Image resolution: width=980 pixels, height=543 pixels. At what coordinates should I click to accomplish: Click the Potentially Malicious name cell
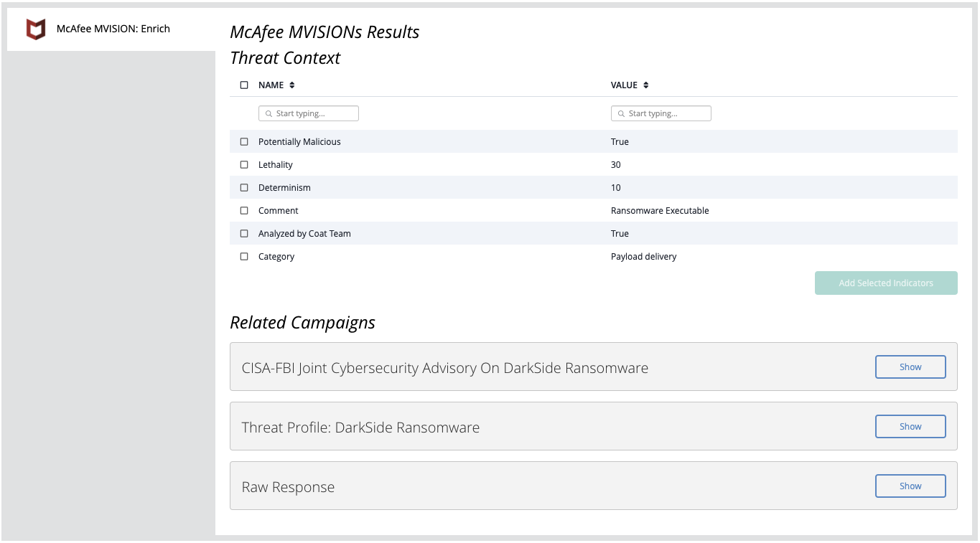pos(299,142)
